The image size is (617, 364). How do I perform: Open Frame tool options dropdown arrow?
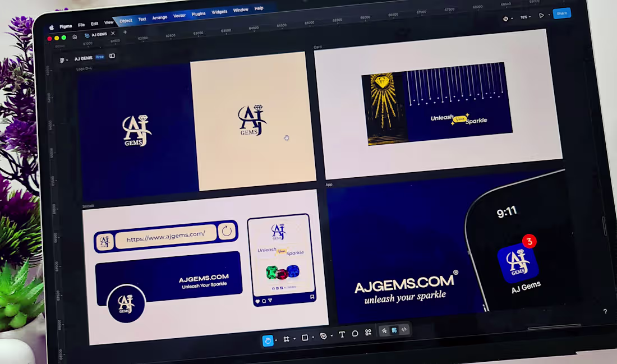click(294, 338)
